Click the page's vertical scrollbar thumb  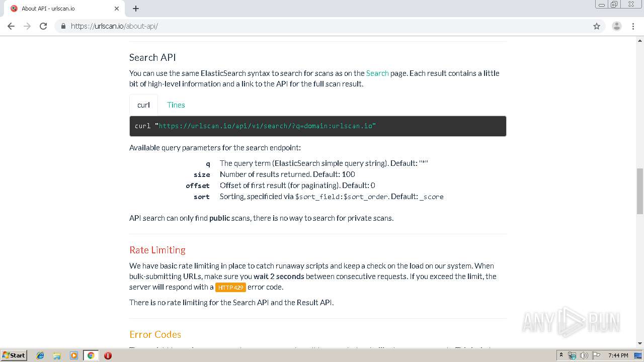tap(640, 191)
